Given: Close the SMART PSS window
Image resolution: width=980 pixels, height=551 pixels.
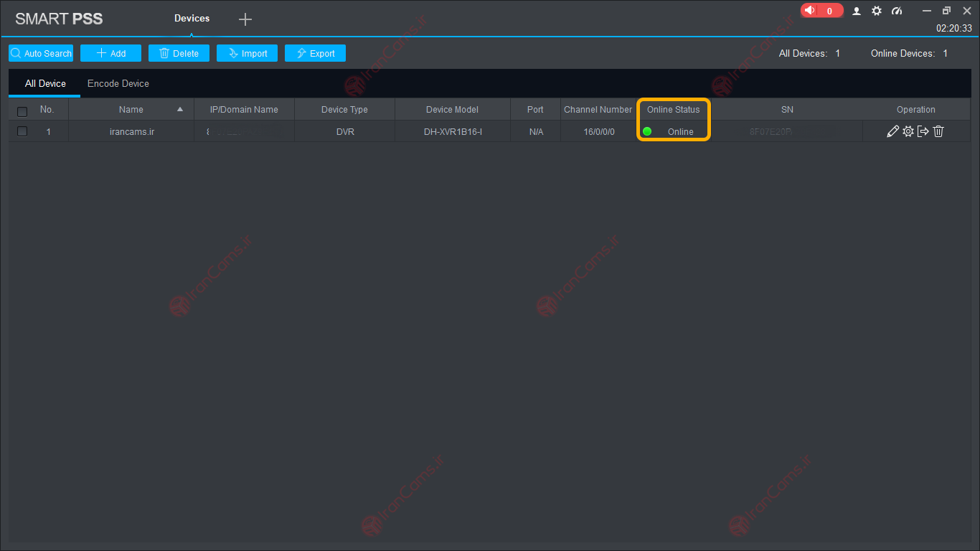Looking at the screenshot, I should point(966,11).
